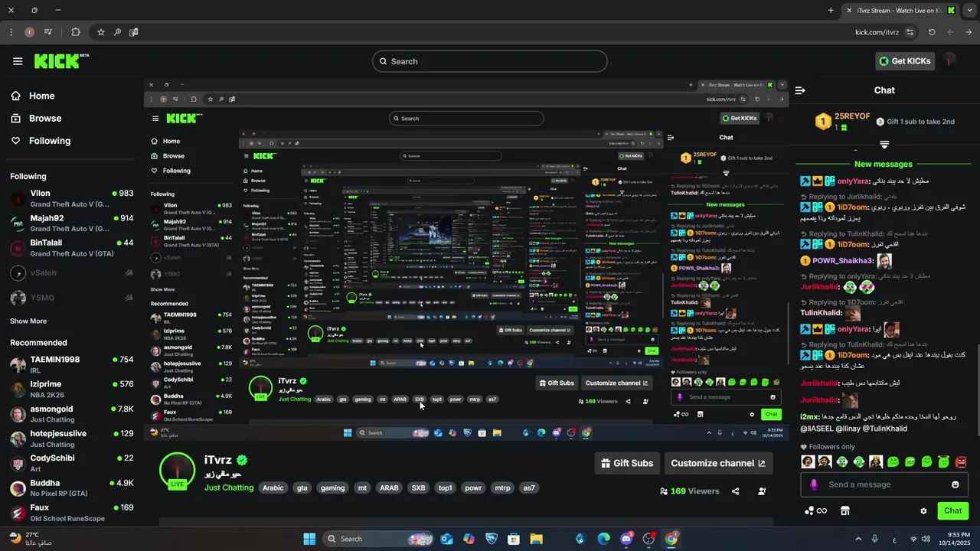Open Microsoft Edge from the taskbar

603,539
